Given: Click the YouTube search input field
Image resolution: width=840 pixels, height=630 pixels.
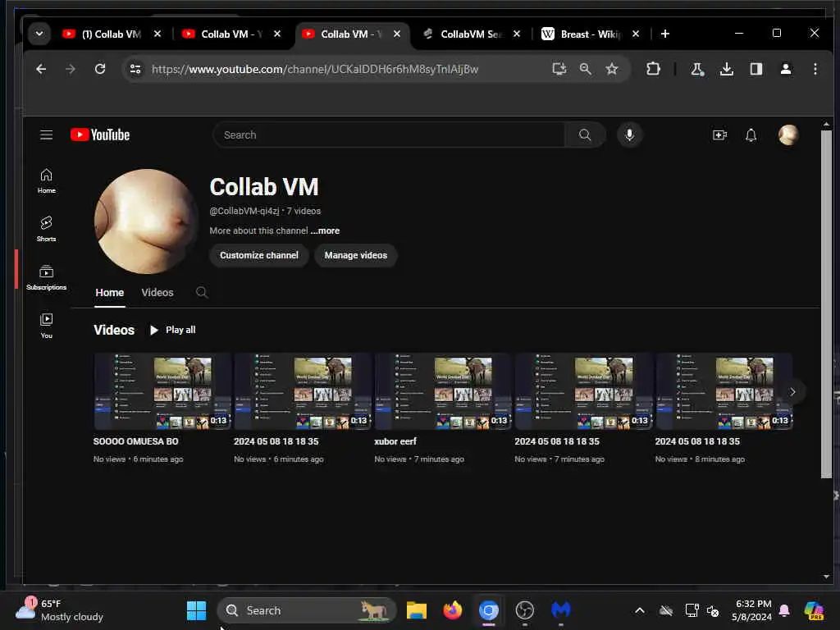Looking at the screenshot, I should tap(388, 135).
